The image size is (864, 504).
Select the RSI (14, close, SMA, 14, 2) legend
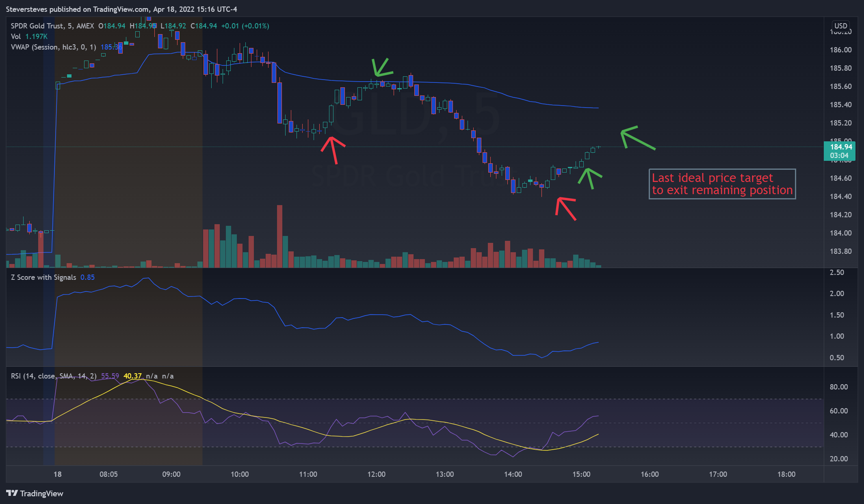click(x=54, y=376)
